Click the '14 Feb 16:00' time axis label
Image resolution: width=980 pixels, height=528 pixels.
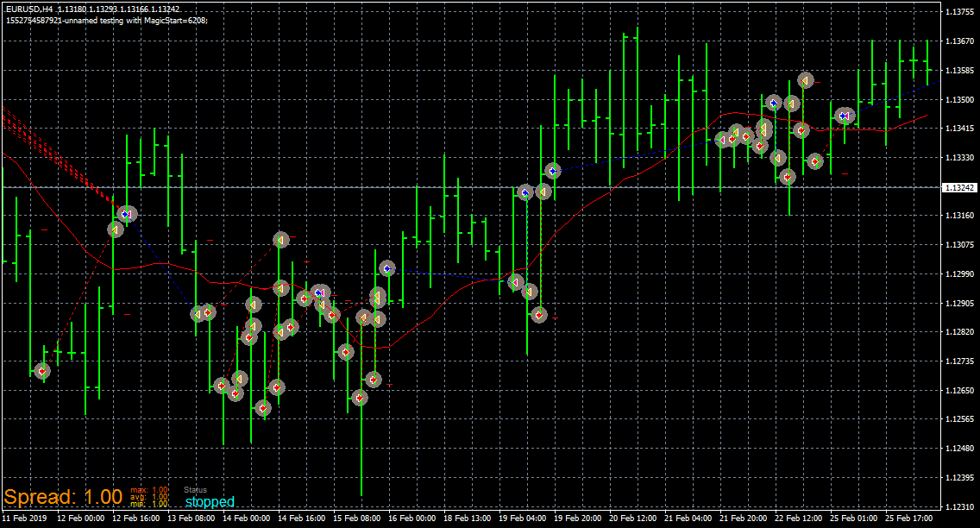(301, 518)
